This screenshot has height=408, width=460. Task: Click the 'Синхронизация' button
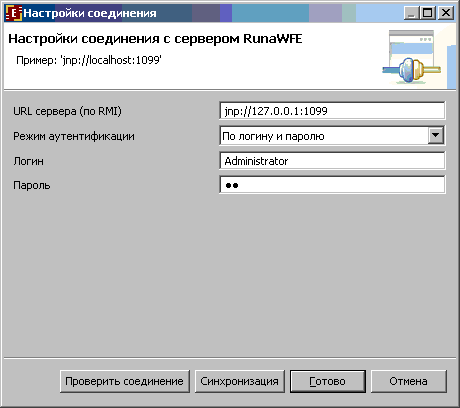click(240, 381)
